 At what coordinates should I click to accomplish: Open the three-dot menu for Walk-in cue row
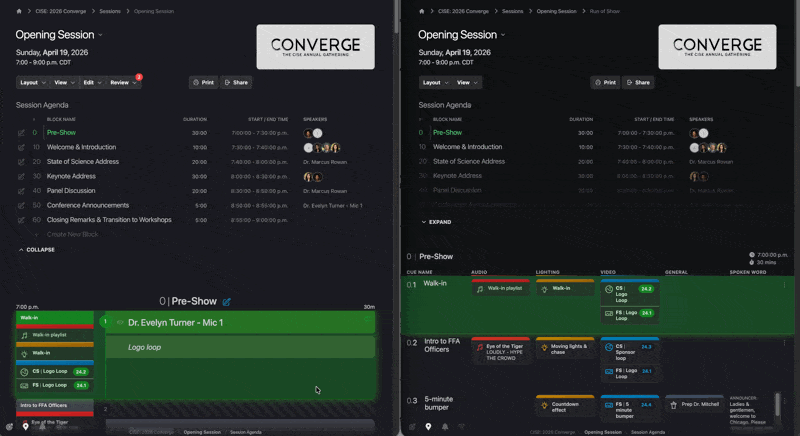(x=784, y=285)
